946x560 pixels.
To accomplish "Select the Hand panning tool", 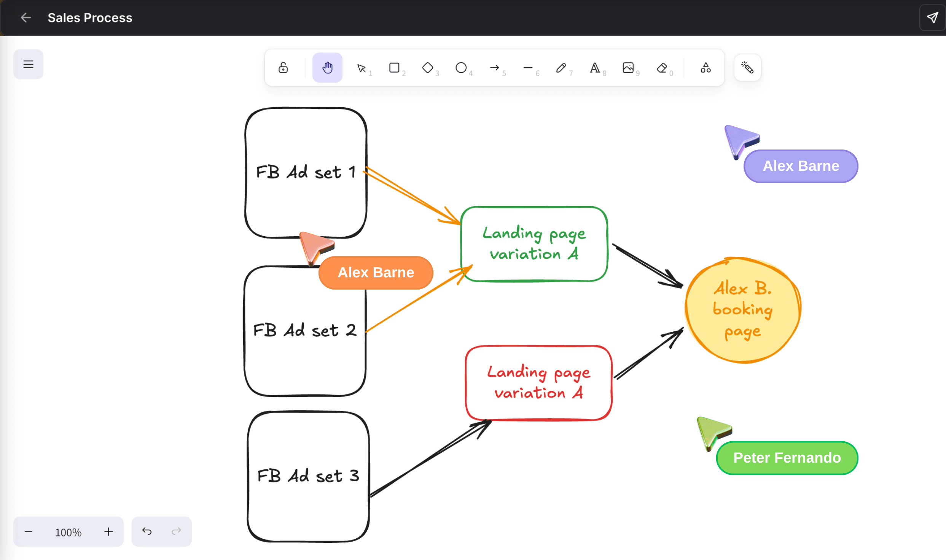I will 327,68.
